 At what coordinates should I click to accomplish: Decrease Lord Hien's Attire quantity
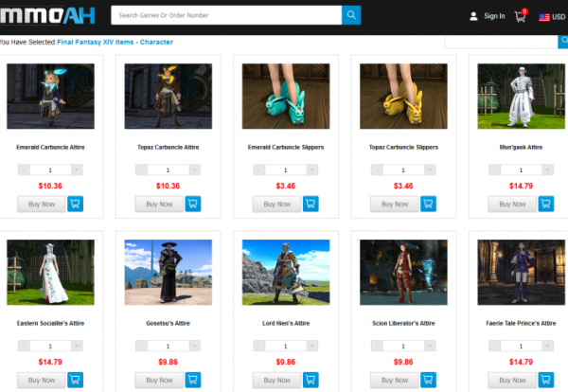[259, 346]
